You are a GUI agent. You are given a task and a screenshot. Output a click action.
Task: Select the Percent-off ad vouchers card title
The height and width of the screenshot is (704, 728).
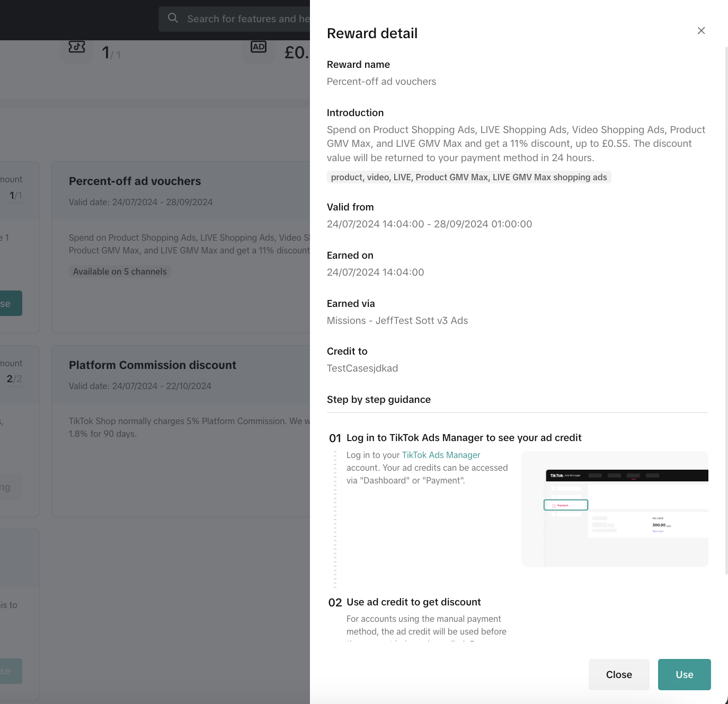(135, 181)
